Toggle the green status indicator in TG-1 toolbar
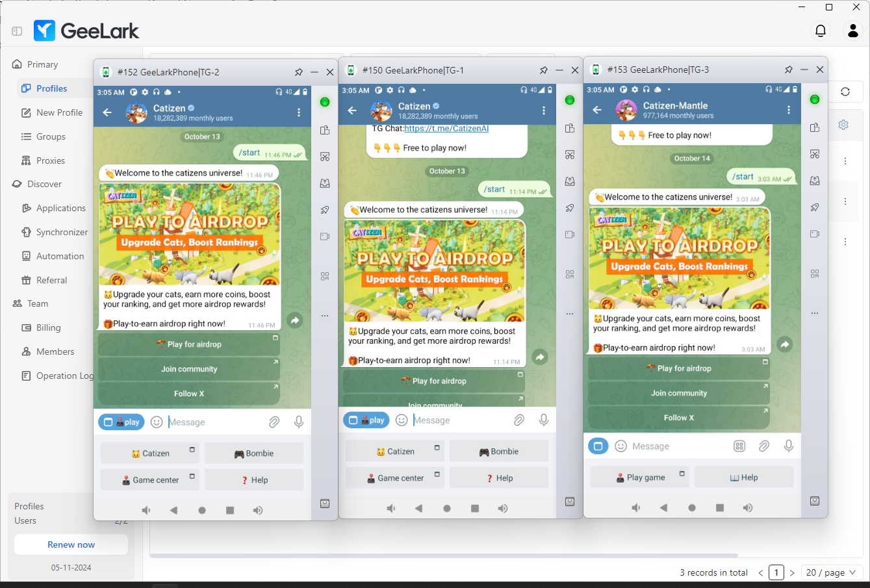 [x=570, y=100]
